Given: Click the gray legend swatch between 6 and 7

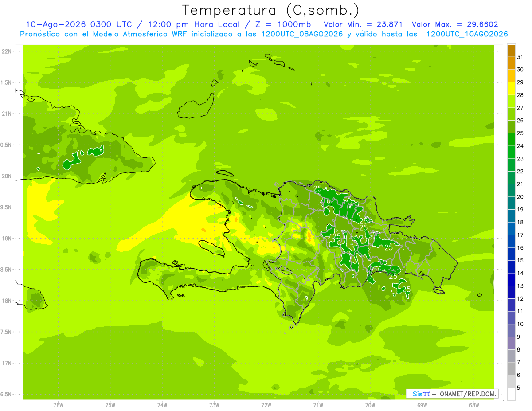Looking at the screenshot, I should pos(511,368).
